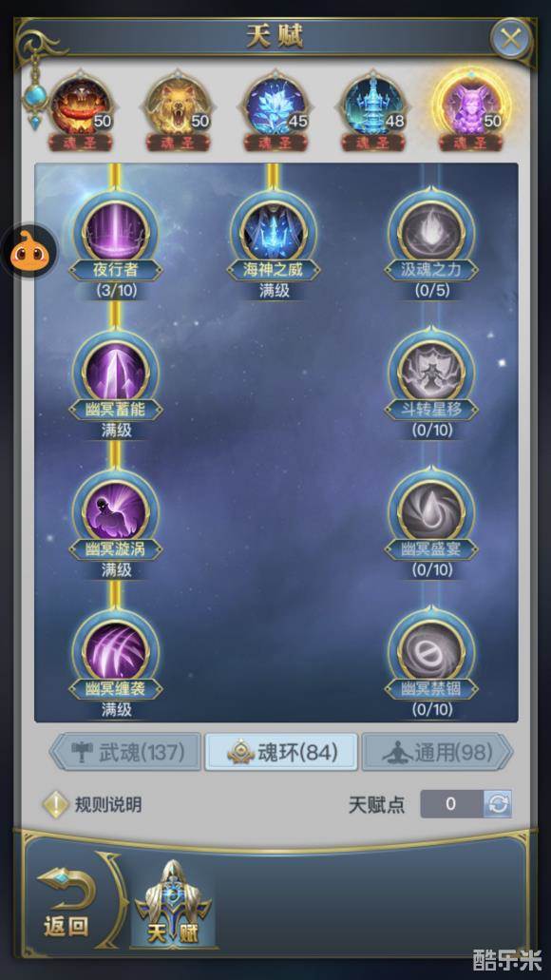Tap the 斗转星移 talent icon
Viewport: 551px width, 980px height.
(431, 372)
